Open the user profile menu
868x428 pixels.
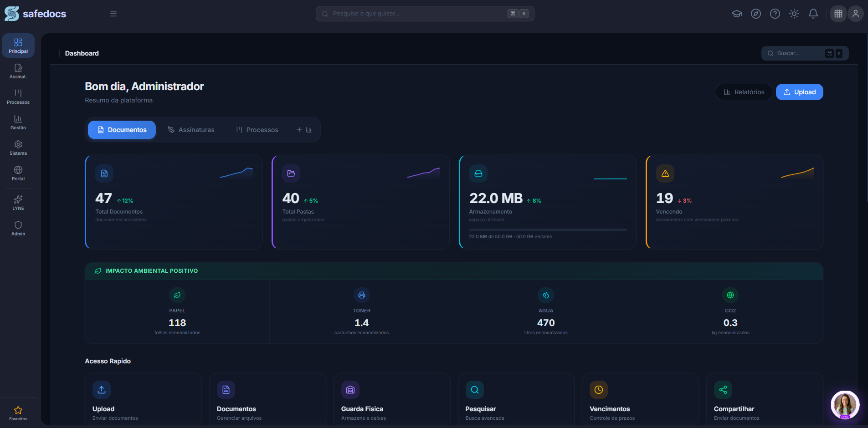(856, 14)
